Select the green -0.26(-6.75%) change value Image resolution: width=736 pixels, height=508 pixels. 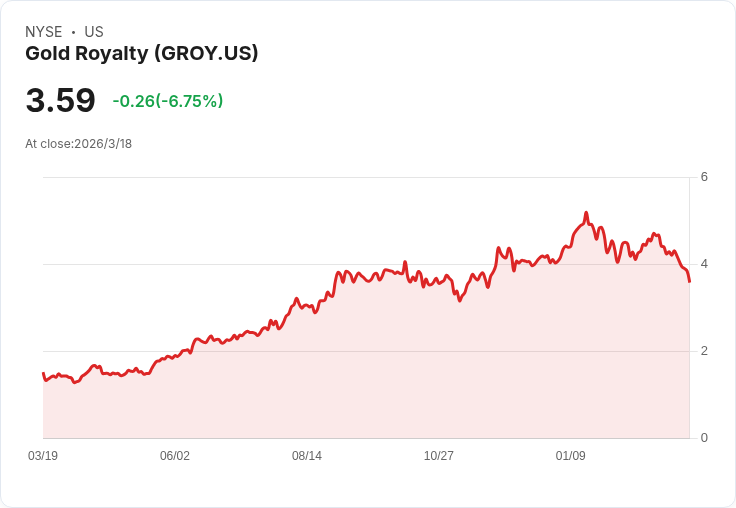tap(168, 101)
